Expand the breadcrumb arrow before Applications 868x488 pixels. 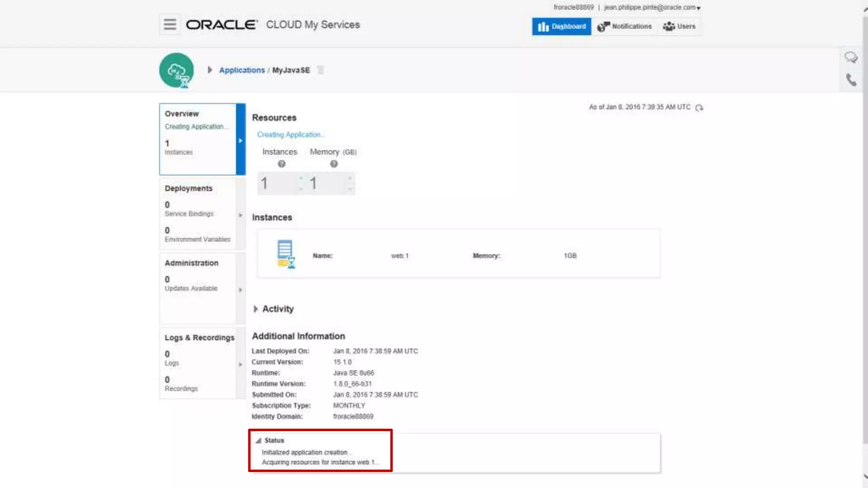[x=209, y=70]
